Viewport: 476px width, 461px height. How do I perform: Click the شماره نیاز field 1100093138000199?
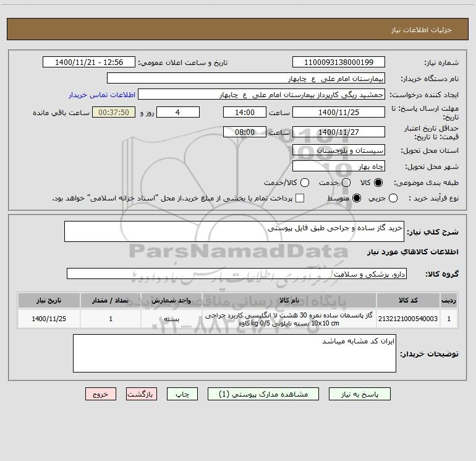pyautogui.click(x=339, y=62)
